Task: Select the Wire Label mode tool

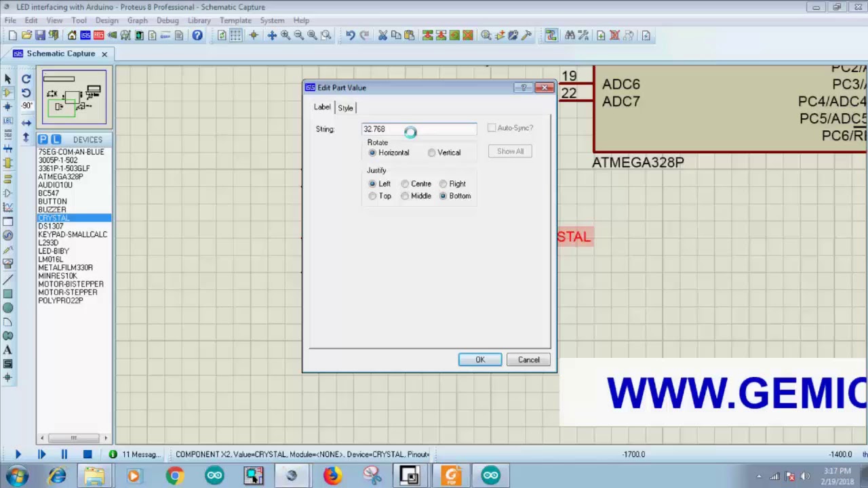Action: point(7,120)
